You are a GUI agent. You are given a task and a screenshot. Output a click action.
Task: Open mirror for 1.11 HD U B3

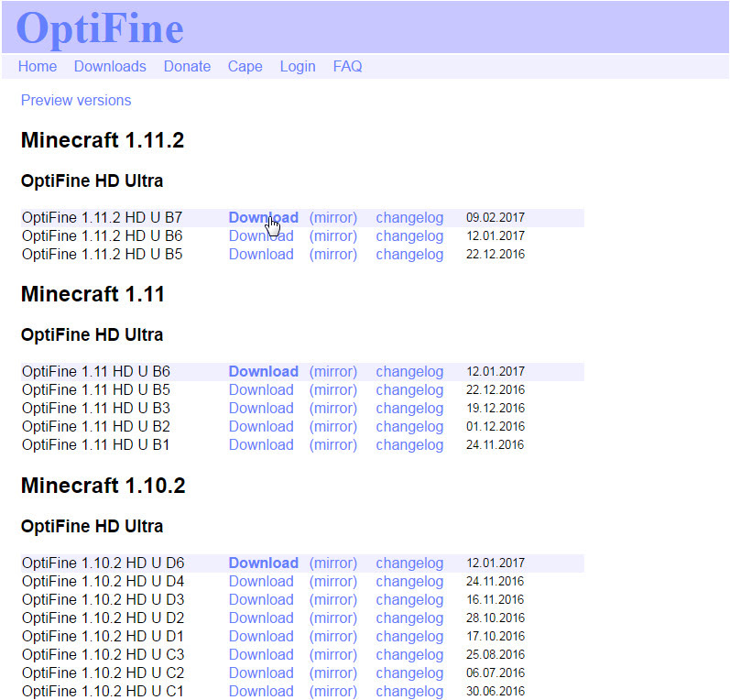click(x=333, y=408)
